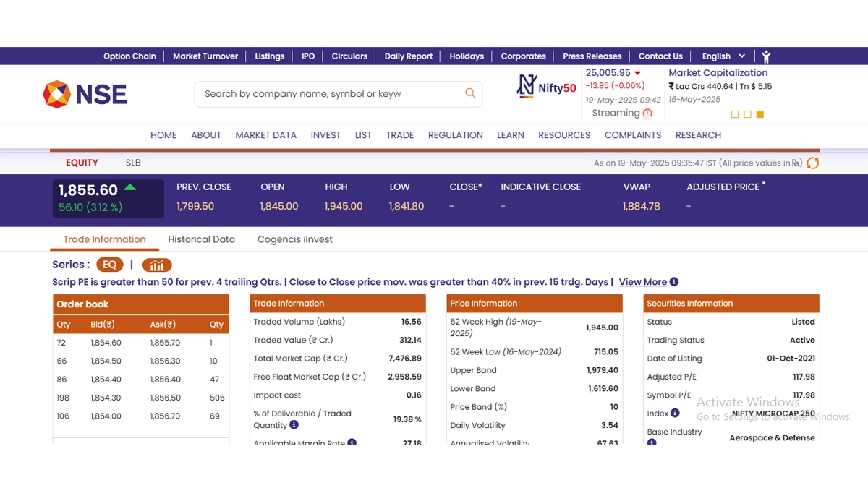Open the chart icon next to EQ
868x488 pixels.
tap(157, 265)
